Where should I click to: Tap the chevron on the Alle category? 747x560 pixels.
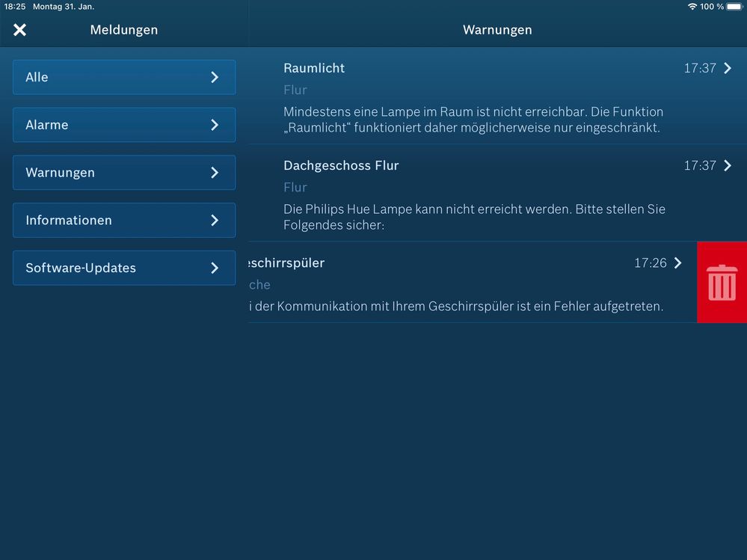coord(215,77)
